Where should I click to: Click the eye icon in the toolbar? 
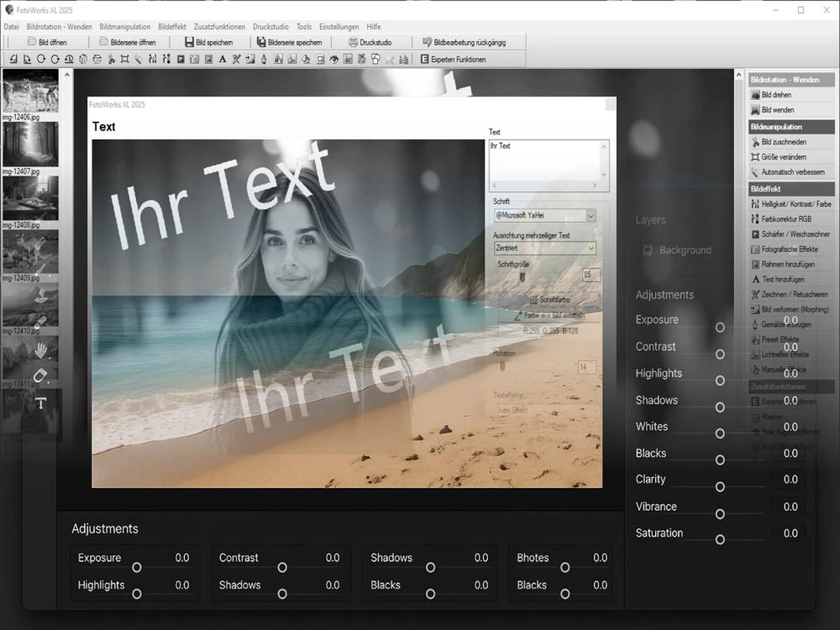[334, 60]
